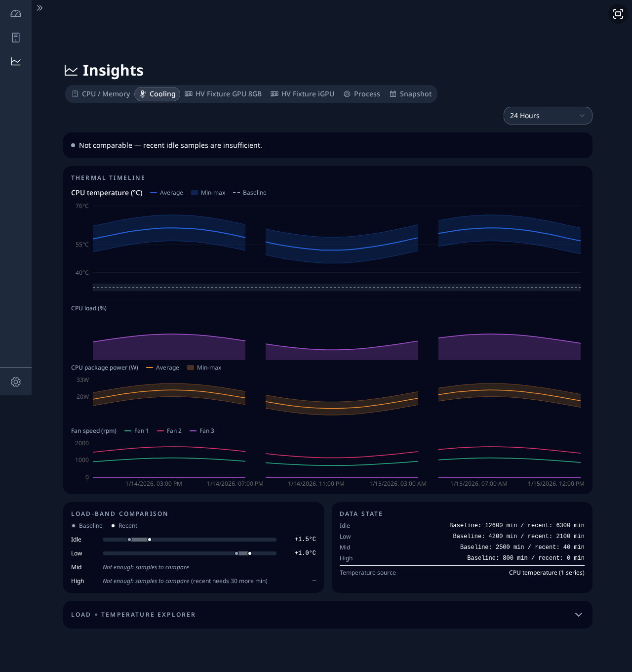The image size is (632, 672).
Task: Toggle the Min-max band in CPU temperature legend
Action: click(208, 193)
